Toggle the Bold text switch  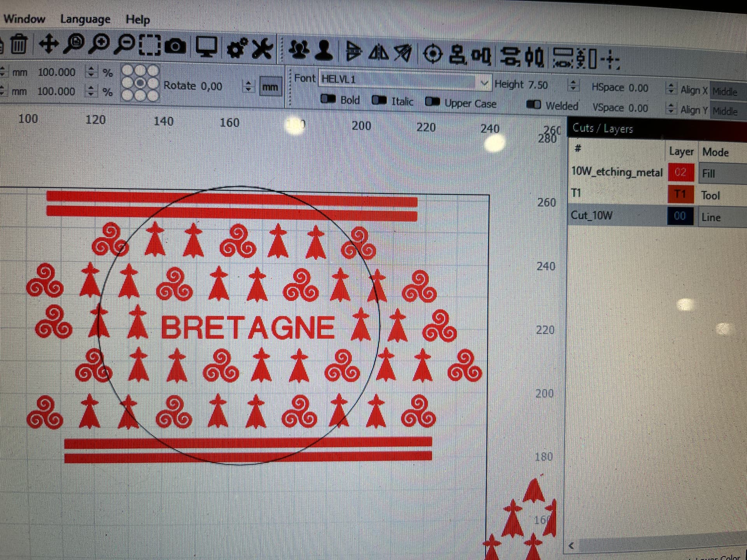coord(328,99)
